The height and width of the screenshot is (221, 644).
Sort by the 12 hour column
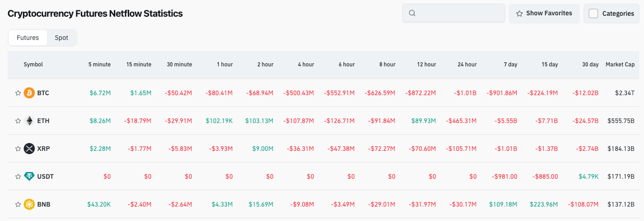click(x=427, y=65)
